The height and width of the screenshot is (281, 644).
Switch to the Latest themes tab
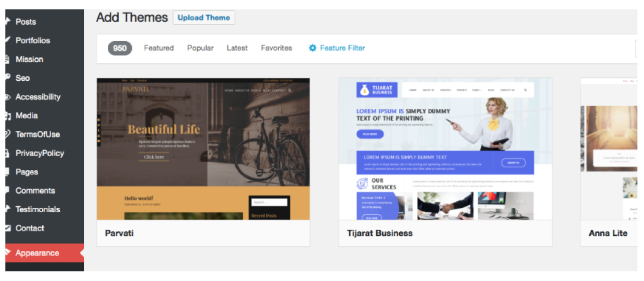(x=237, y=48)
